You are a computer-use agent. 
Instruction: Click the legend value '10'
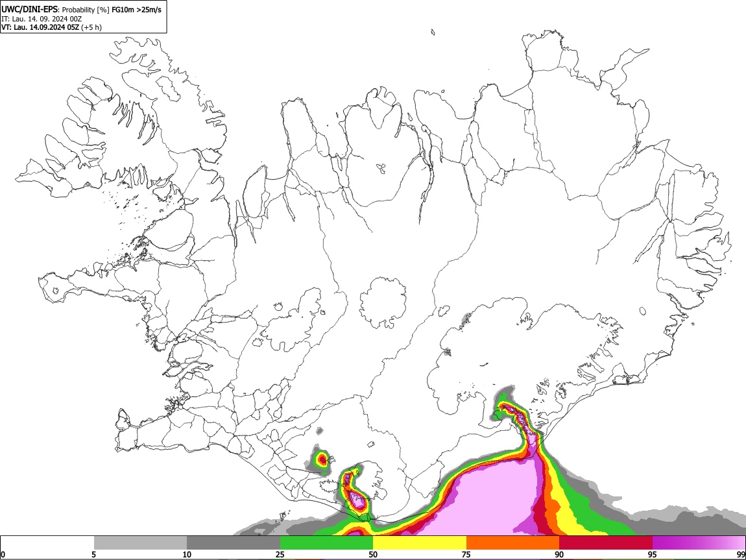pyautogui.click(x=187, y=554)
